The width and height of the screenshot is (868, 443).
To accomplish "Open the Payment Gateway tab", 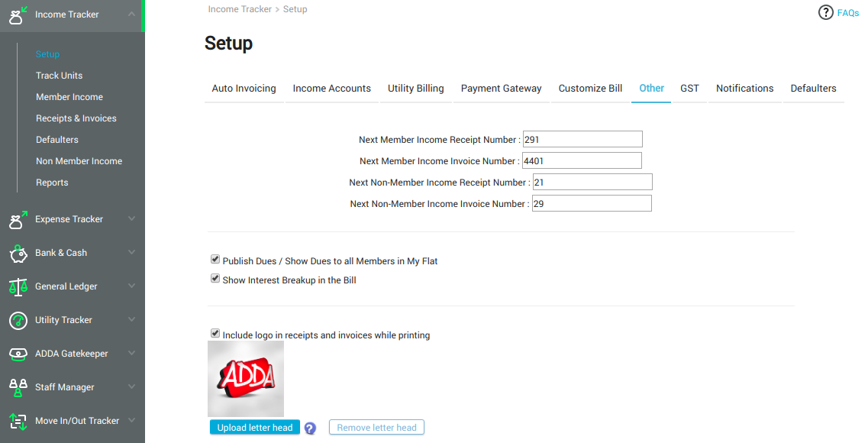I will [501, 88].
